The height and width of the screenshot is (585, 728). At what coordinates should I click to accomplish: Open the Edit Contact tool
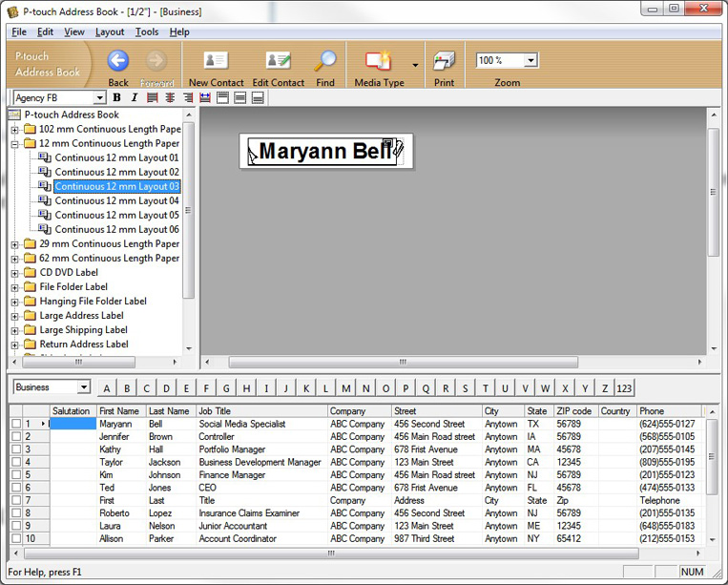tap(278, 63)
